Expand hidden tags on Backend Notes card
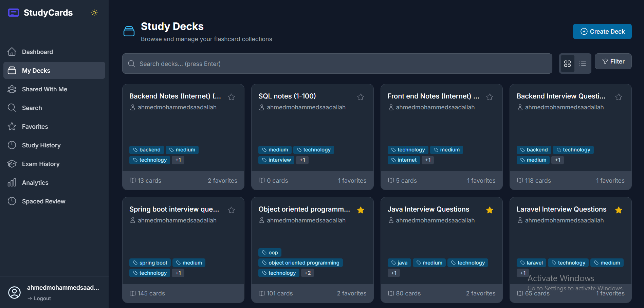The height and width of the screenshot is (308, 644). coord(178,160)
